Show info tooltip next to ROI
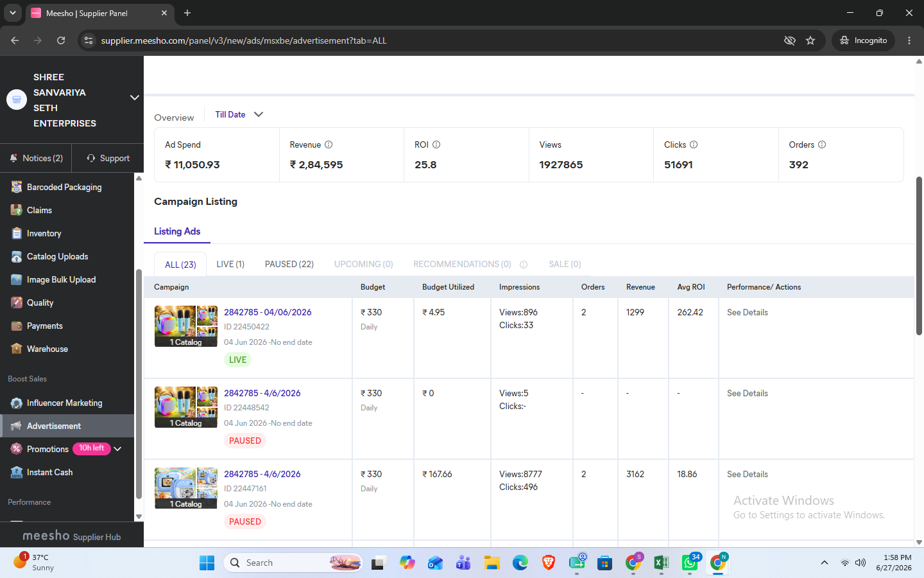 click(x=436, y=144)
